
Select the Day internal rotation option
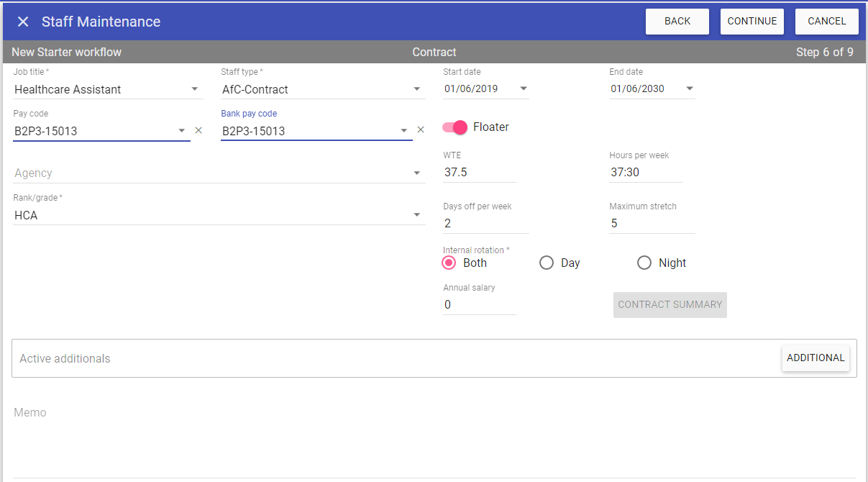pos(547,263)
